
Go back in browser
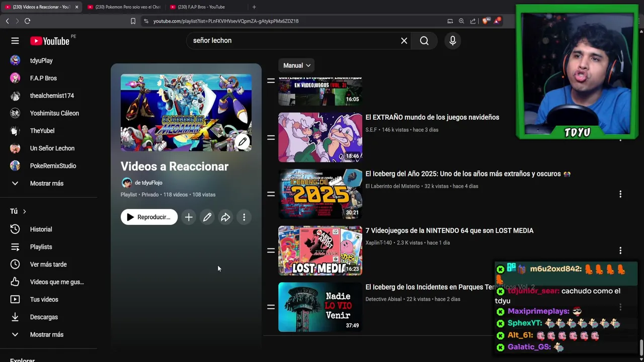tap(7, 21)
